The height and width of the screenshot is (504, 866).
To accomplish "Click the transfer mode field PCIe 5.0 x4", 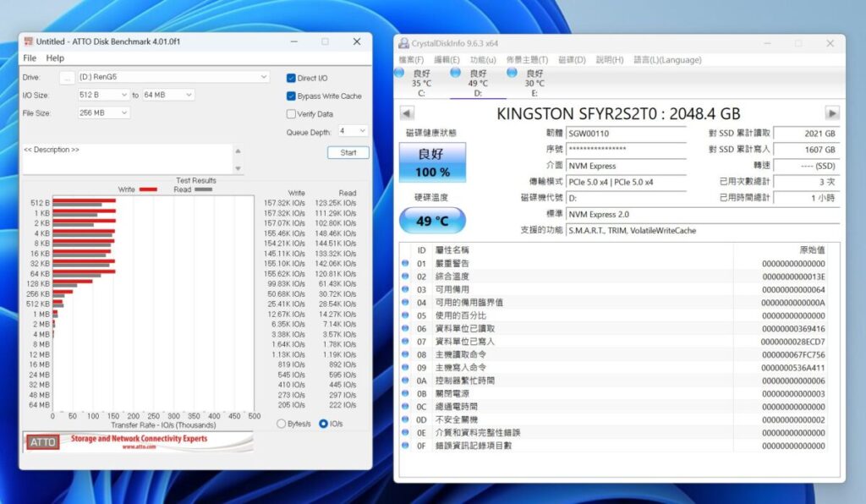I will [x=627, y=182].
